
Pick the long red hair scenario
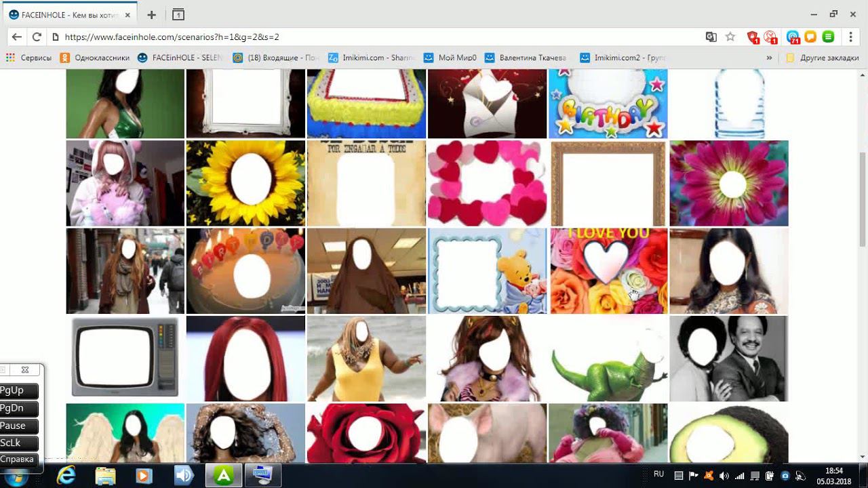tap(245, 359)
